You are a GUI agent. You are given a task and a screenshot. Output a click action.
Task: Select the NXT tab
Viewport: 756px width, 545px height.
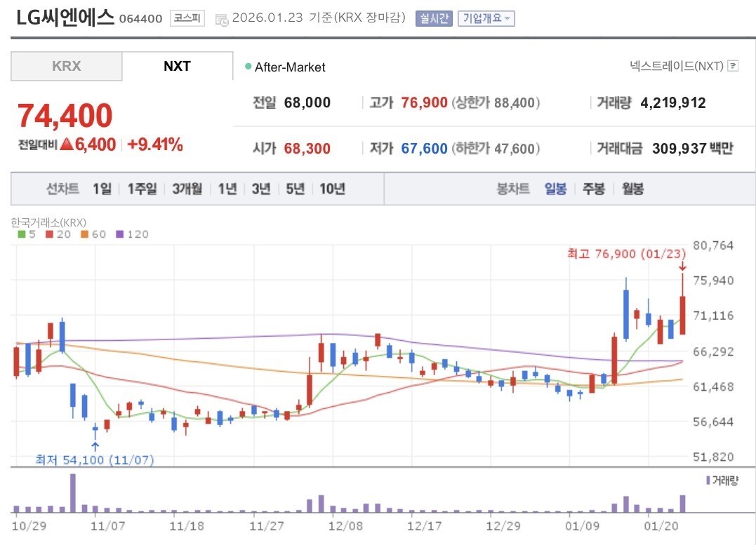click(x=178, y=66)
